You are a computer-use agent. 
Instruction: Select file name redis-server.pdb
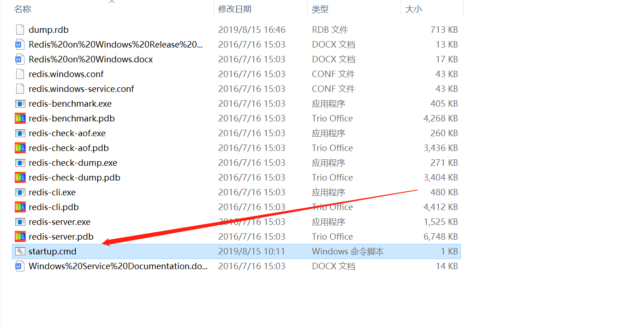[x=61, y=236]
